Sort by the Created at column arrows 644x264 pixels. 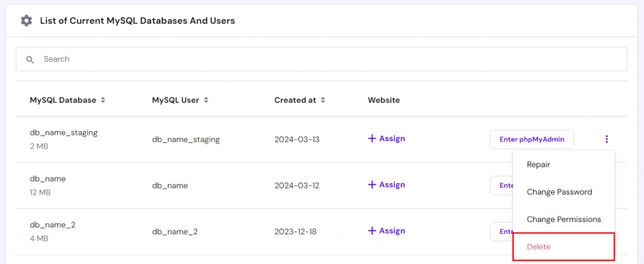[x=323, y=100]
